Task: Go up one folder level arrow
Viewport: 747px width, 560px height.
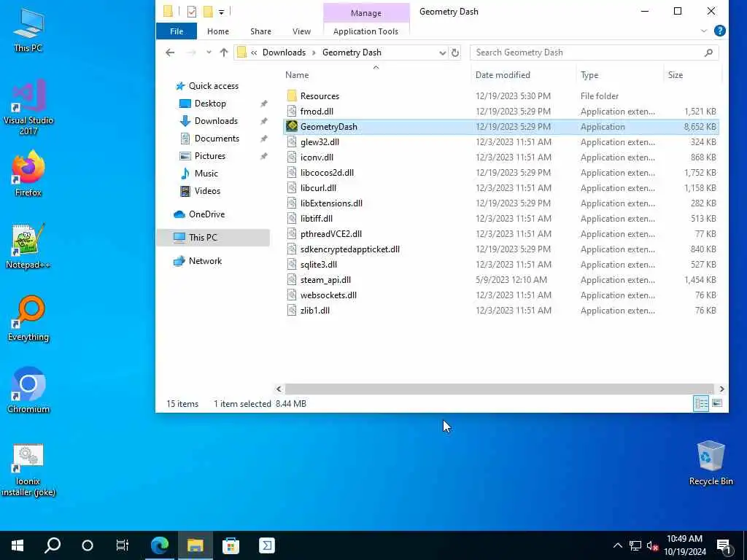Action: point(224,52)
